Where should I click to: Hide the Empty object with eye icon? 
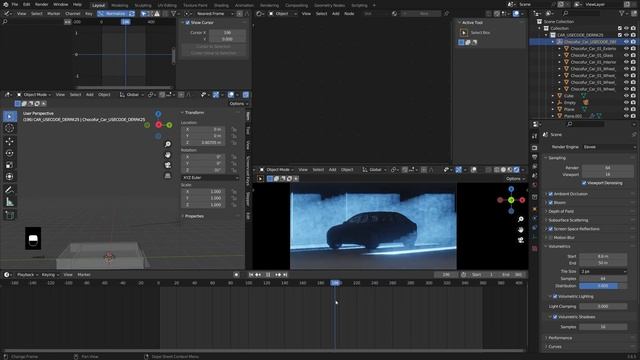(626, 102)
